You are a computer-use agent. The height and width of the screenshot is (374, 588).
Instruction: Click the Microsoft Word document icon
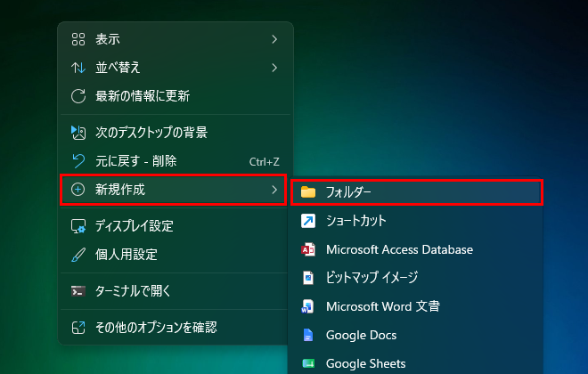[308, 306]
